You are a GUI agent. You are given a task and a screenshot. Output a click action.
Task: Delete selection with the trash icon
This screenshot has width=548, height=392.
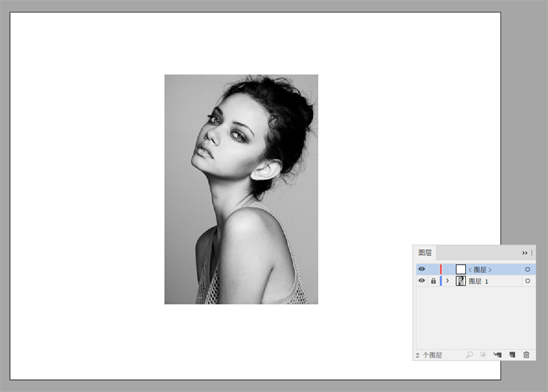click(x=526, y=354)
